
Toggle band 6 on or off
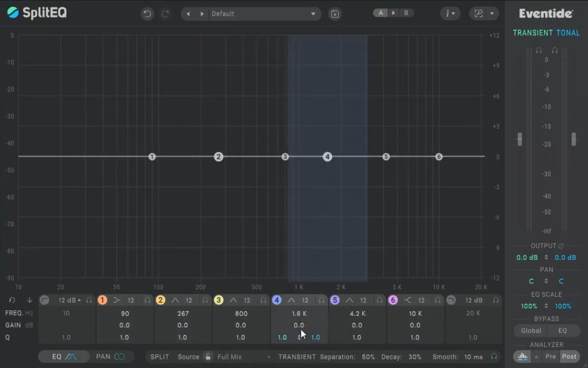393,300
